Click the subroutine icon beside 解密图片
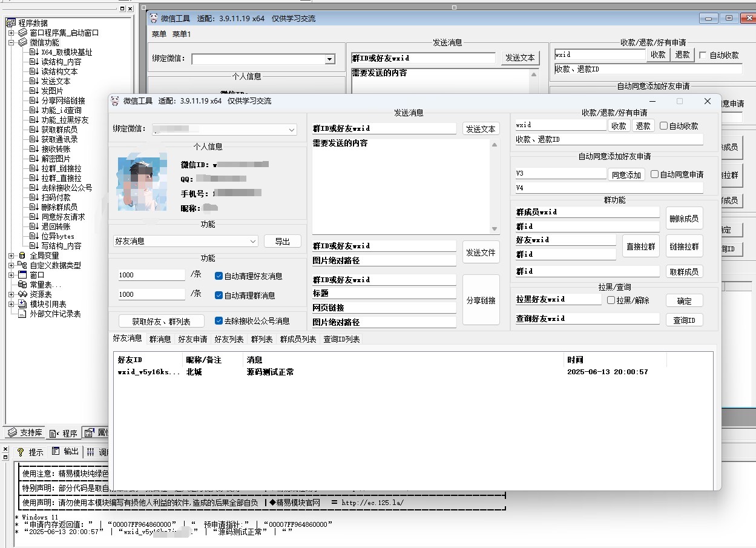The width and height of the screenshot is (756, 548). coord(34,159)
